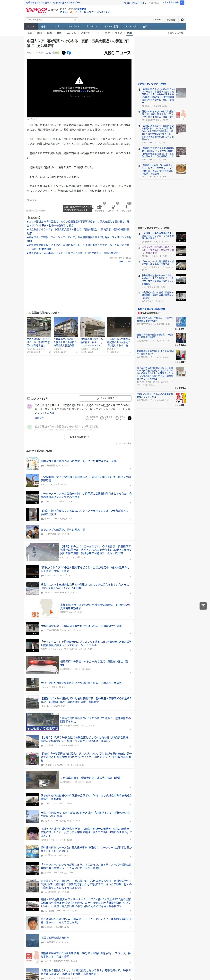Select the ランキング tab

click(x=130, y=27)
